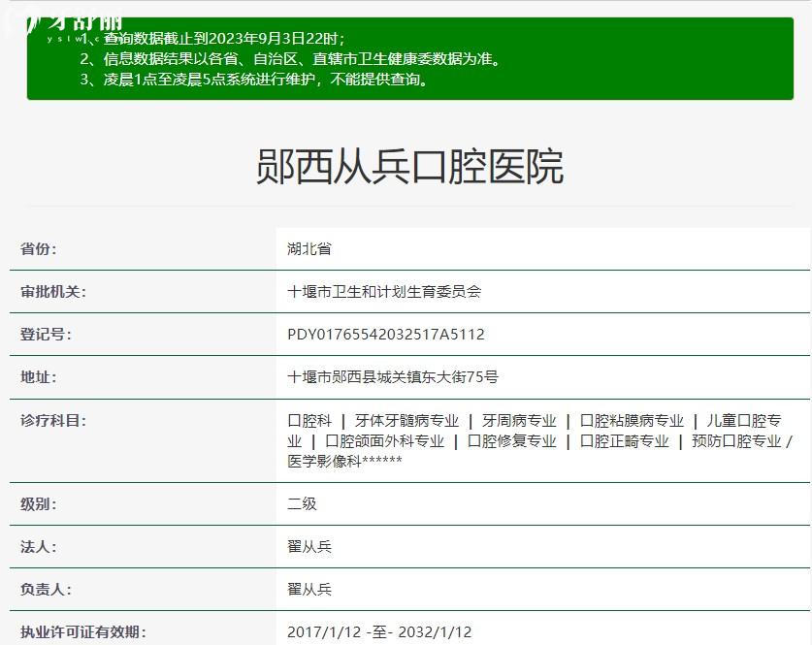812x645 pixels.
Task: Click the 诊疗科目 row label
Action: pos(53,418)
